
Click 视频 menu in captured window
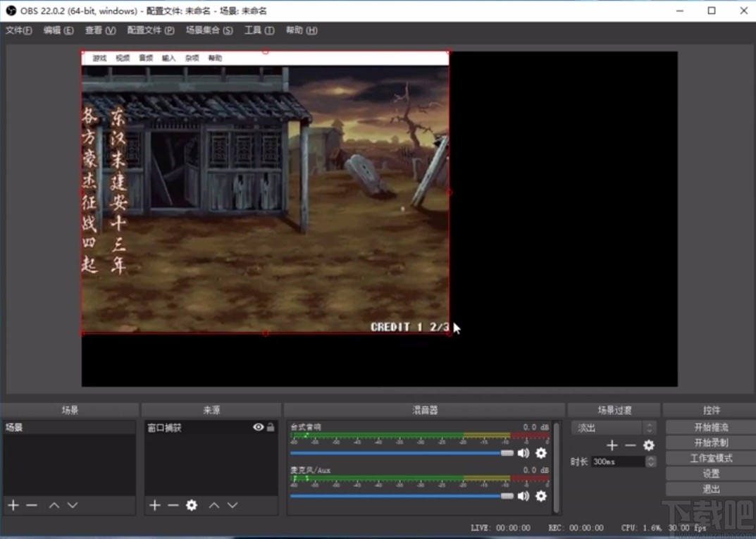click(x=123, y=58)
